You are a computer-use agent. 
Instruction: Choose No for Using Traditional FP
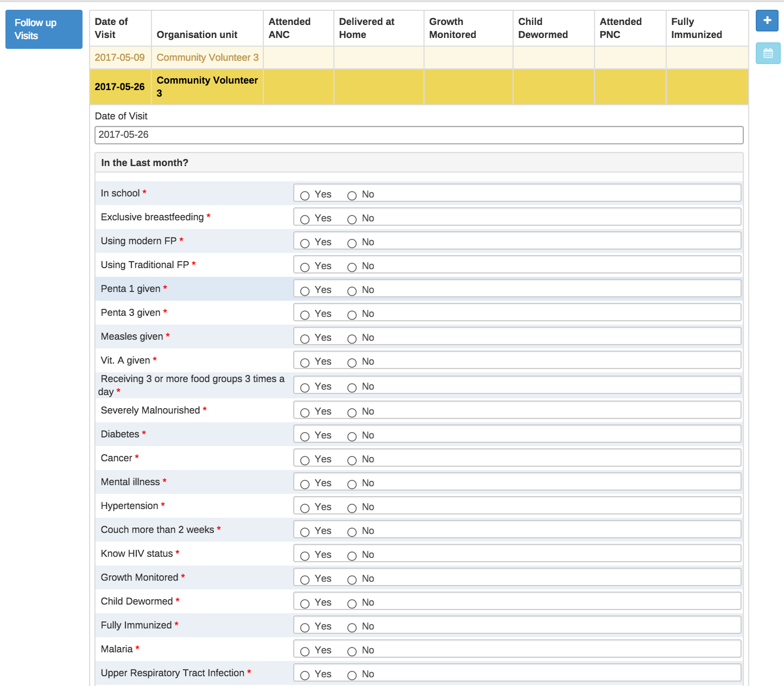coord(352,267)
